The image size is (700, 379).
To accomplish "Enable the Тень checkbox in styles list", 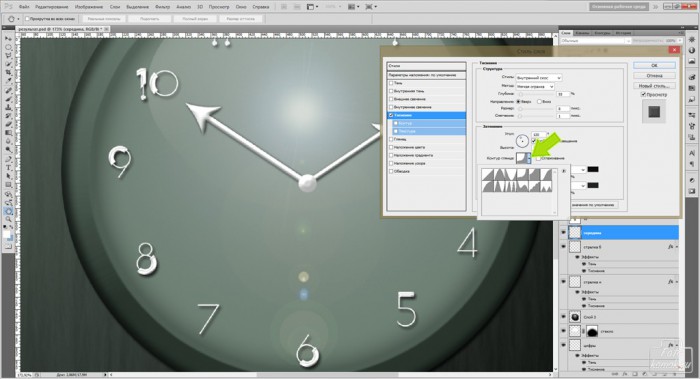I will (391, 83).
